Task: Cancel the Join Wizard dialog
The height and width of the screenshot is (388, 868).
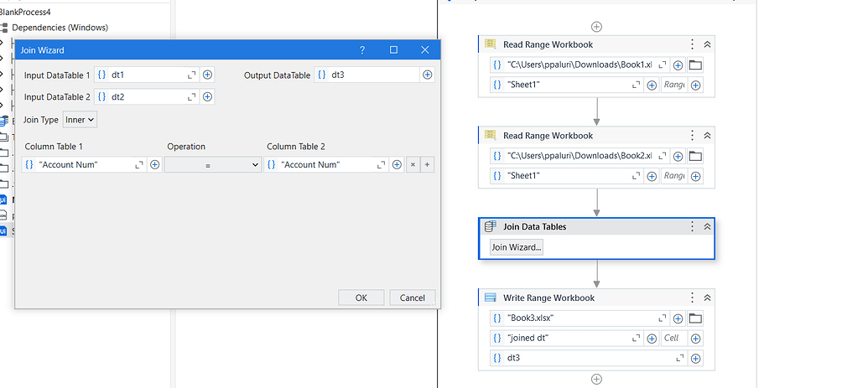Action: click(x=412, y=297)
